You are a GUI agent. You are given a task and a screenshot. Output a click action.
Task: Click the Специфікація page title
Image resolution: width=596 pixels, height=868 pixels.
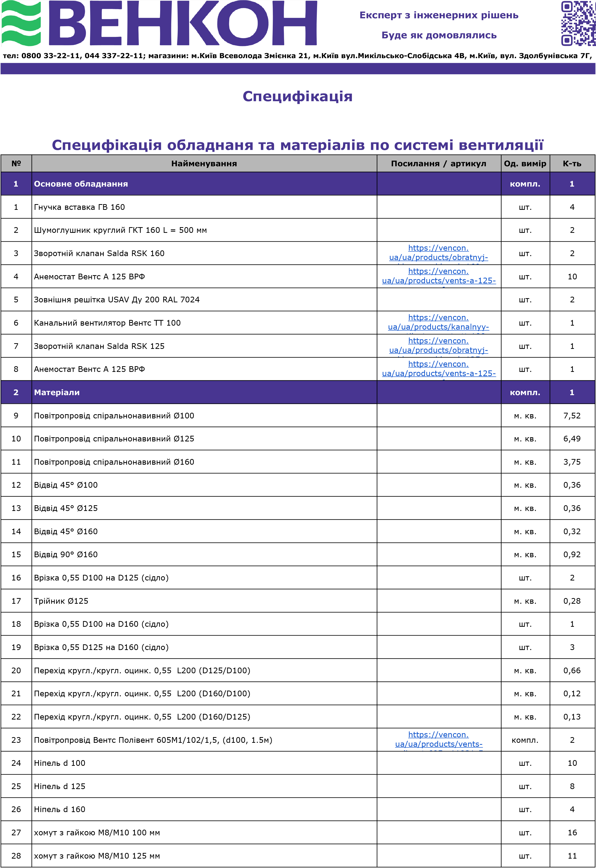pos(298,96)
